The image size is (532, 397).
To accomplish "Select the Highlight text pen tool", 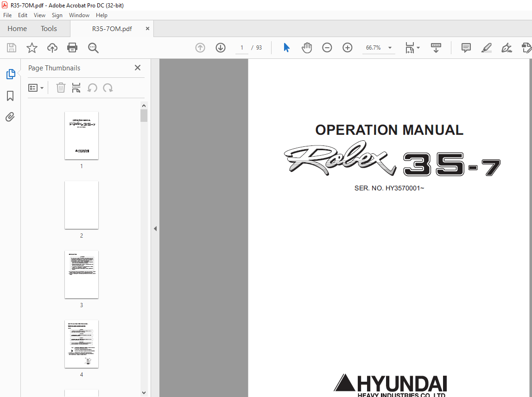I will pos(487,48).
